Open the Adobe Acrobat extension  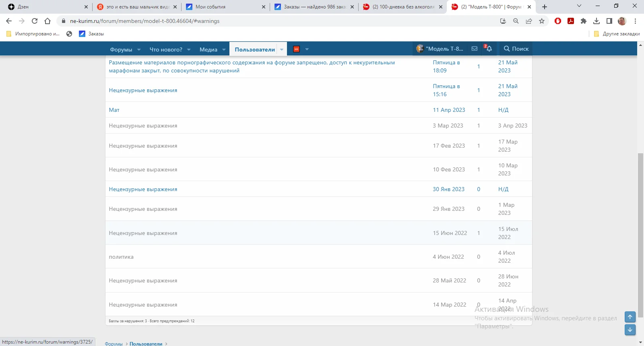[x=571, y=21]
